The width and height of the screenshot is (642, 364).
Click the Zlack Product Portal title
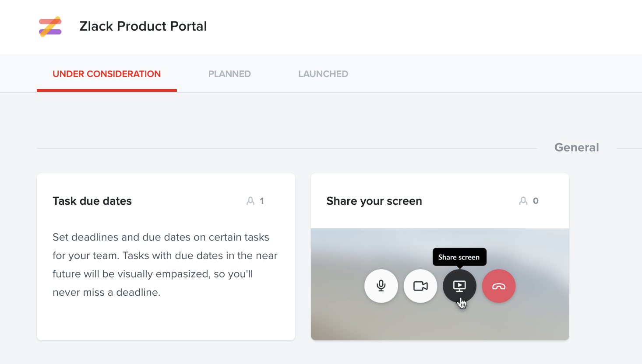point(143,26)
